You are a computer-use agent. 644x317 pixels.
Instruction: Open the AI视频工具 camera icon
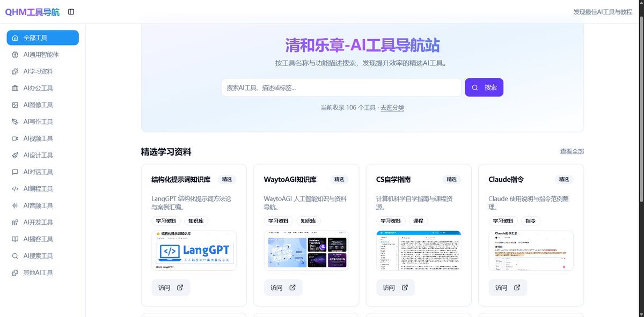pyautogui.click(x=14, y=138)
